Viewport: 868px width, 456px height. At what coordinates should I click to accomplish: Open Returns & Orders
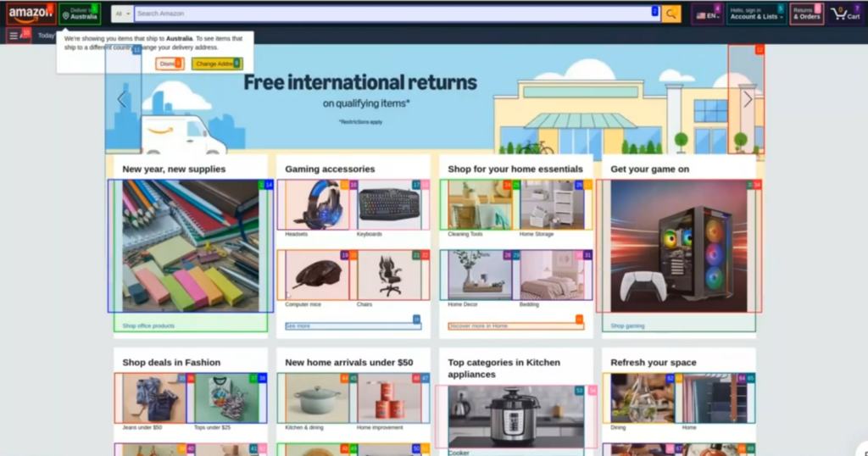pos(806,14)
